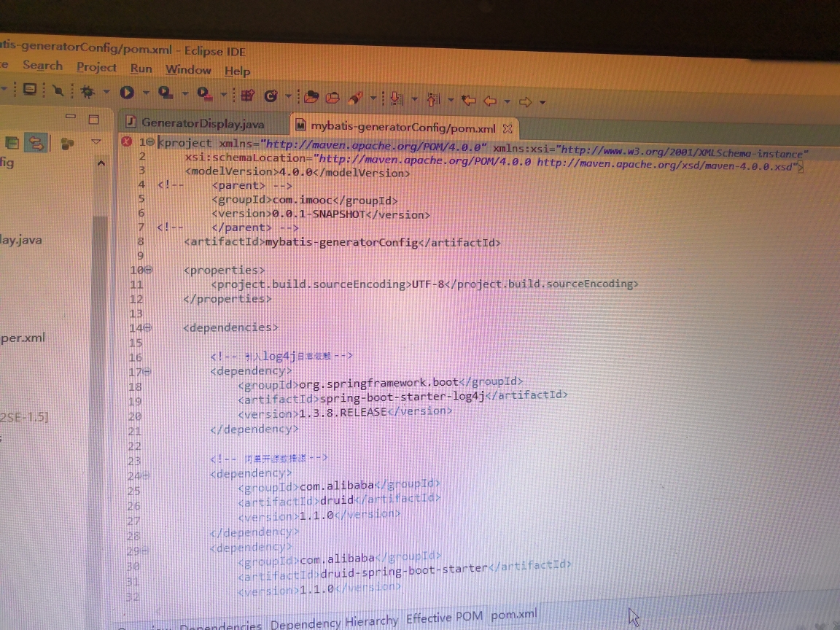Click the Collapse All icon in Package Explorer
Image resolution: width=840 pixels, height=630 pixels.
[12, 143]
